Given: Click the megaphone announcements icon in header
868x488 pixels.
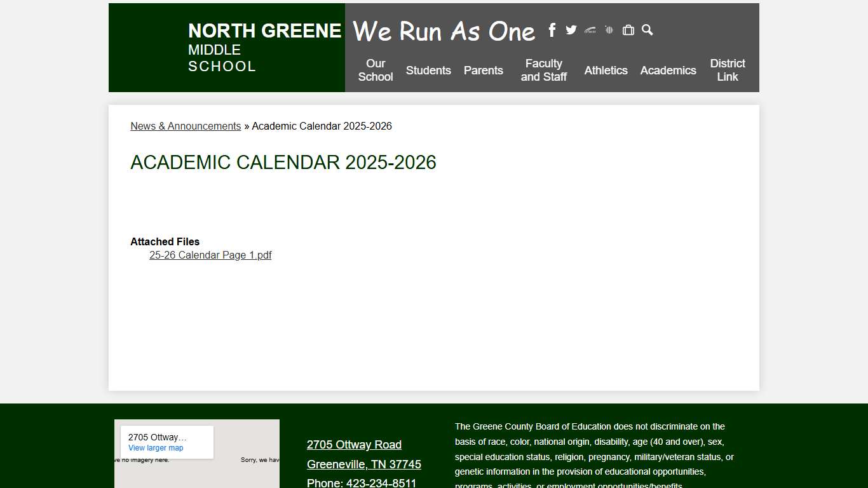Looking at the screenshot, I should click(590, 30).
